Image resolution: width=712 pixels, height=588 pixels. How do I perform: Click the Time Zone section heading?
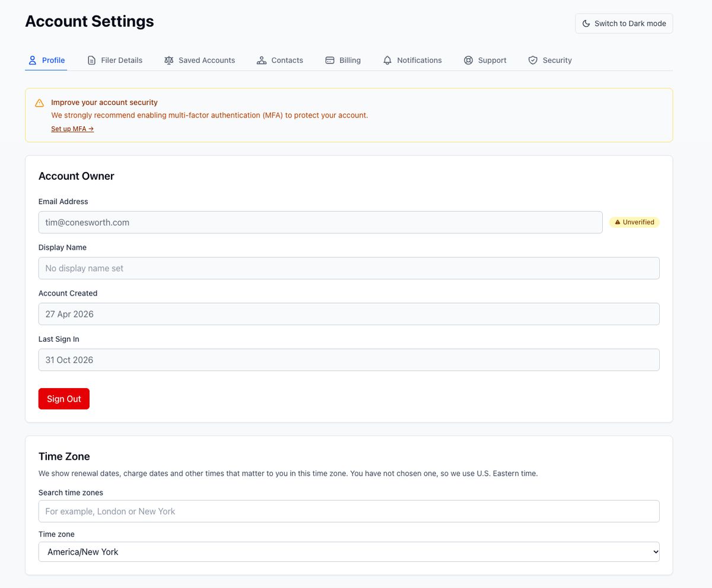(x=64, y=456)
